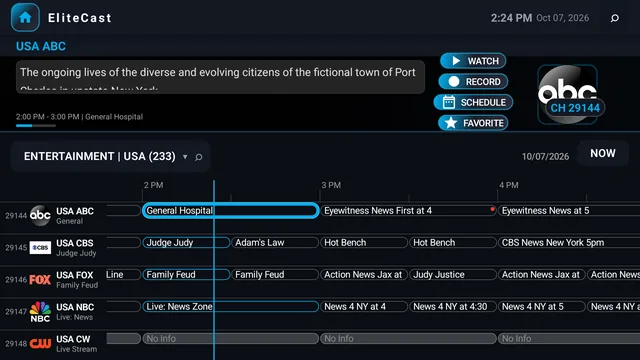Image resolution: width=640 pixels, height=360 pixels.
Task: Go to the EliteCast home icon
Action: point(25,18)
